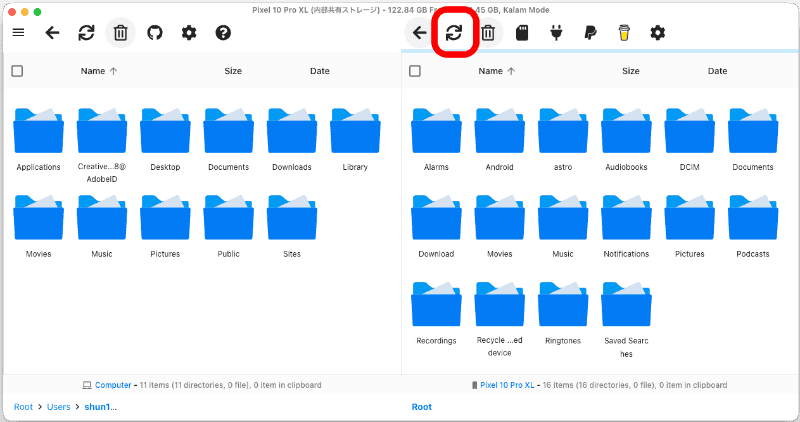Select the Audiobooks folder
This screenshot has height=422, width=800.
pyautogui.click(x=627, y=131)
